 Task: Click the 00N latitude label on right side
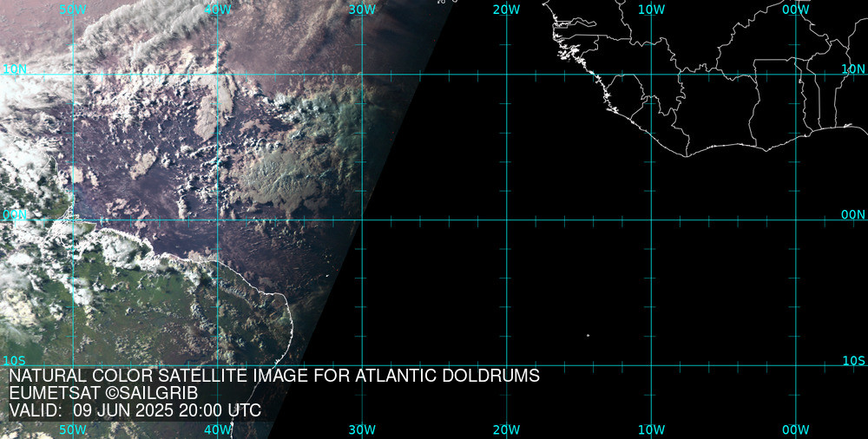853,215
